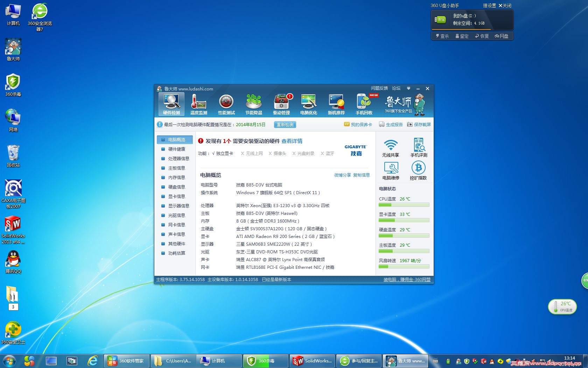
Task: Click 保存截屏 to save a screenshot
Action: click(419, 124)
